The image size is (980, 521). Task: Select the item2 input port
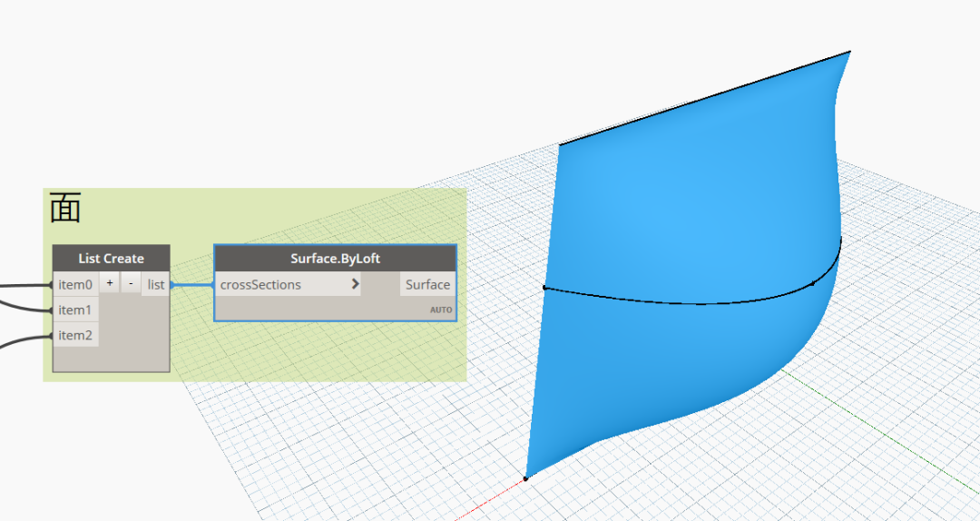click(75, 335)
